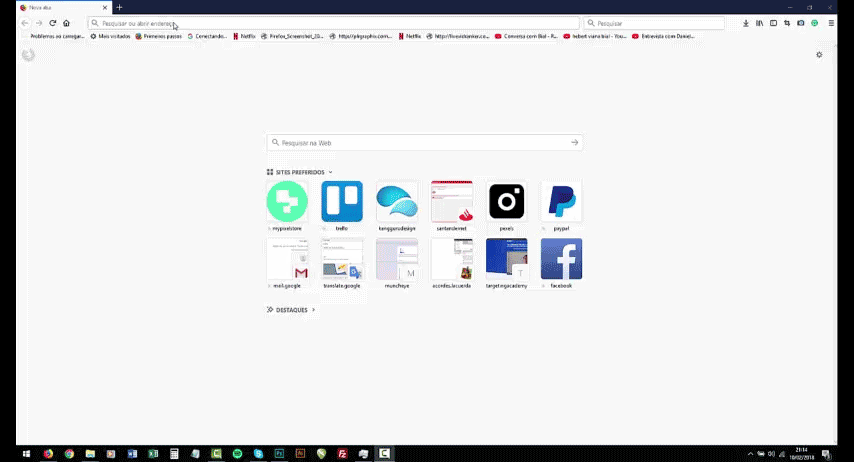This screenshot has height=462, width=854.
Task: Open Word from the taskbar
Action: (x=132, y=453)
